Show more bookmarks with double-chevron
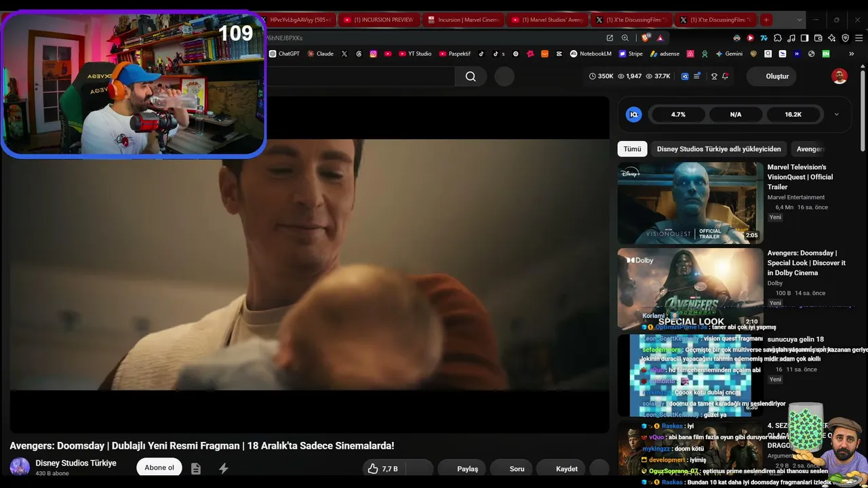 click(x=851, y=54)
